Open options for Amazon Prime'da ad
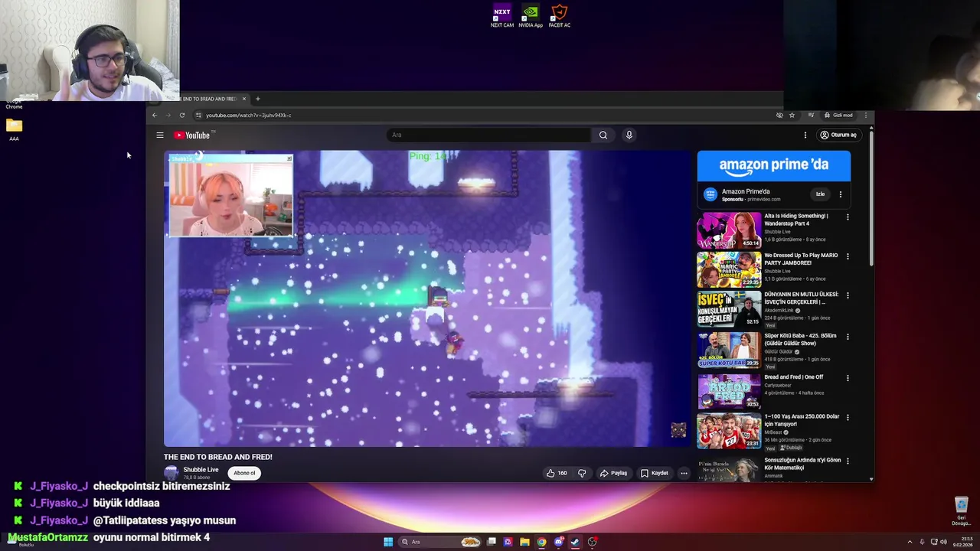980x551 pixels. click(841, 194)
